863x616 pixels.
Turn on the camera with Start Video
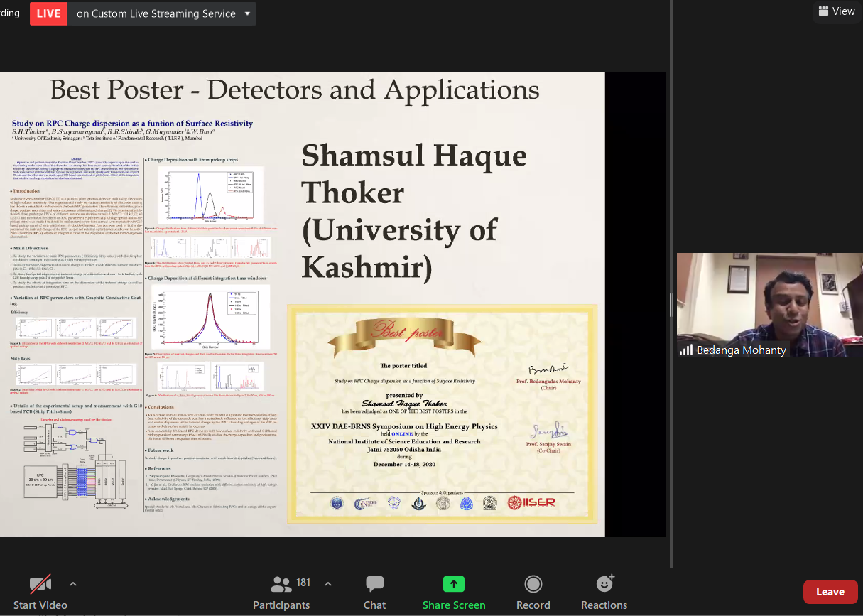coord(40,593)
